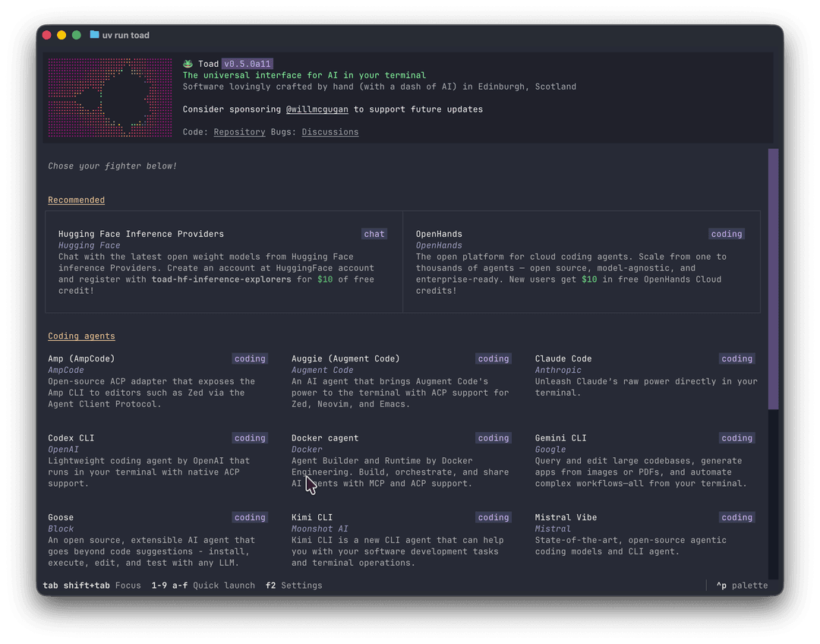820x644 pixels.
Task: Click the coding tag on Kimi CLI card
Action: tap(494, 517)
